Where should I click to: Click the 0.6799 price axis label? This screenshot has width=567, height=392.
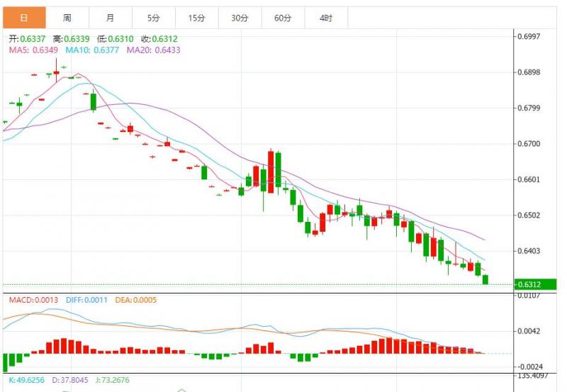coord(529,108)
